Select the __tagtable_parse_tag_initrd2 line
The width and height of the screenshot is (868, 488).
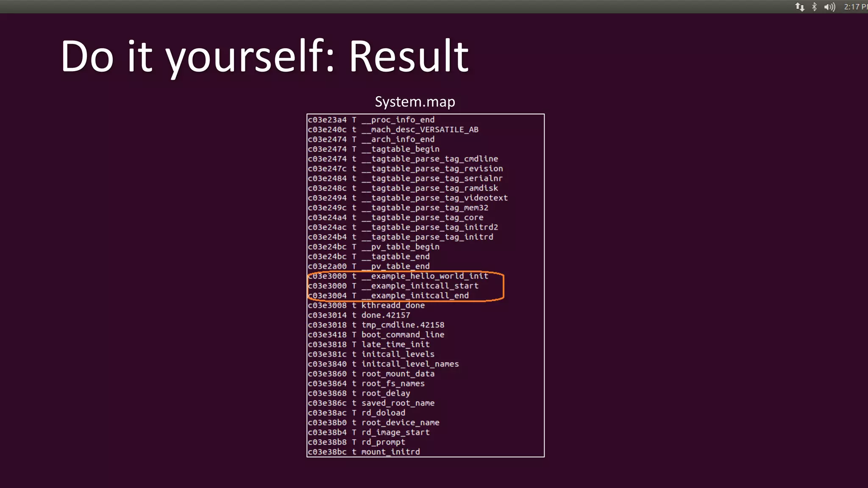(403, 227)
